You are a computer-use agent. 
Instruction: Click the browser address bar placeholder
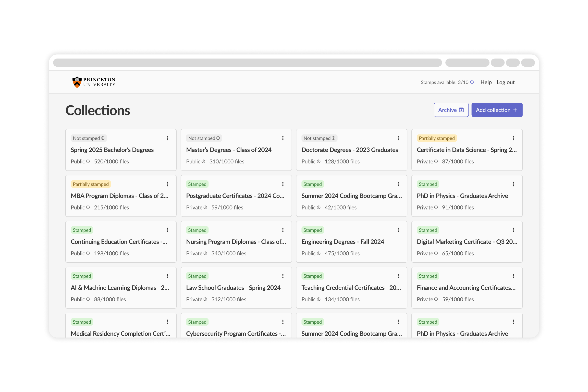pyautogui.click(x=247, y=63)
